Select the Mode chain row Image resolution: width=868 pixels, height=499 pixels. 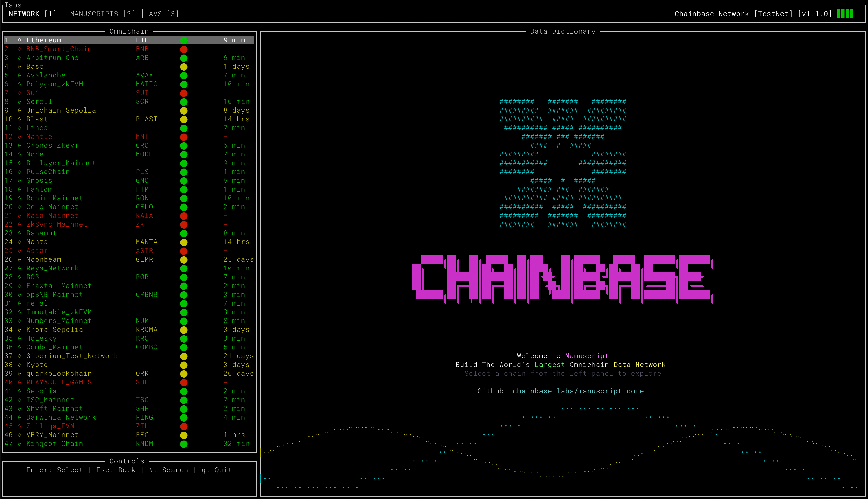point(129,154)
